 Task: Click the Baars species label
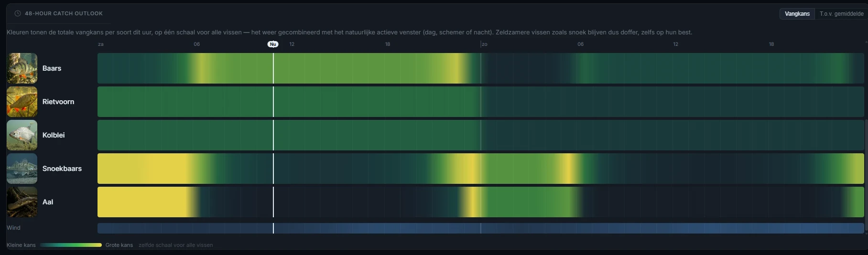pyautogui.click(x=52, y=68)
